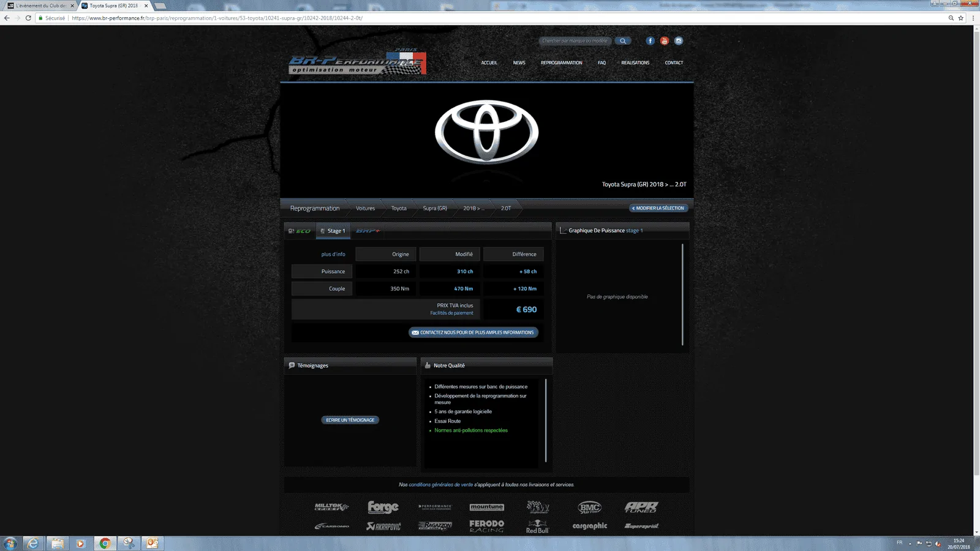Image resolution: width=980 pixels, height=551 pixels.
Task: Launch Internet Explorer from the taskbar
Action: pyautogui.click(x=32, y=543)
